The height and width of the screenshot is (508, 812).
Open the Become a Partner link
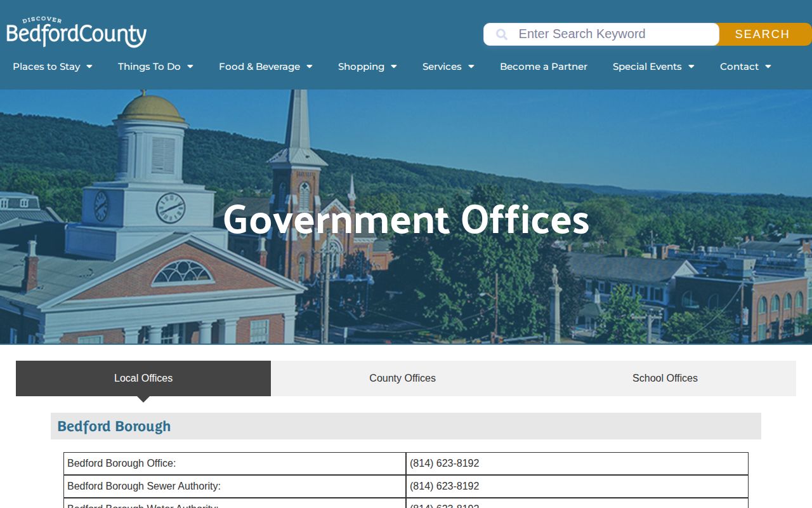(544, 67)
